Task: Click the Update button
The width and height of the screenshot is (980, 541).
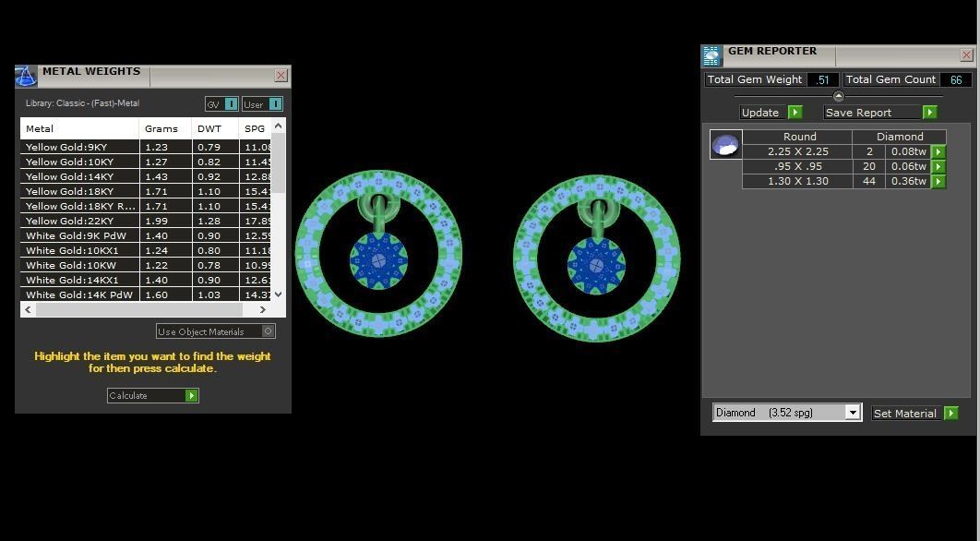Action: [764, 113]
